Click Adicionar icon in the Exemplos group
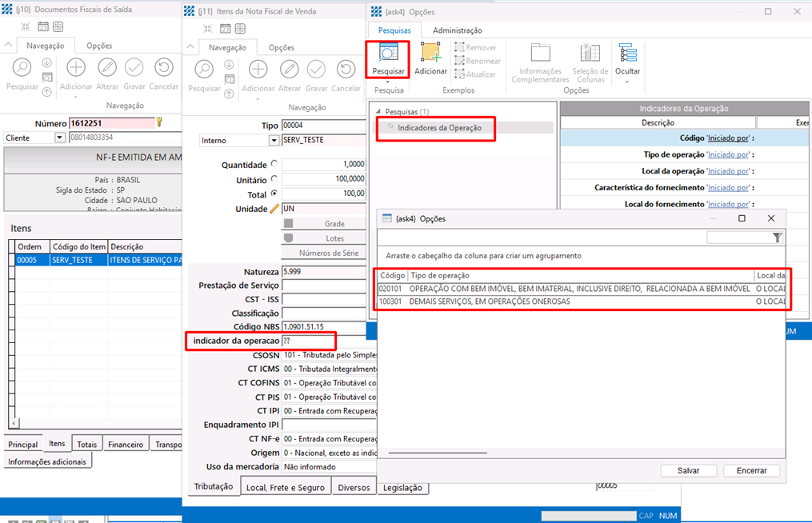This screenshot has width=812, height=523. click(x=430, y=54)
